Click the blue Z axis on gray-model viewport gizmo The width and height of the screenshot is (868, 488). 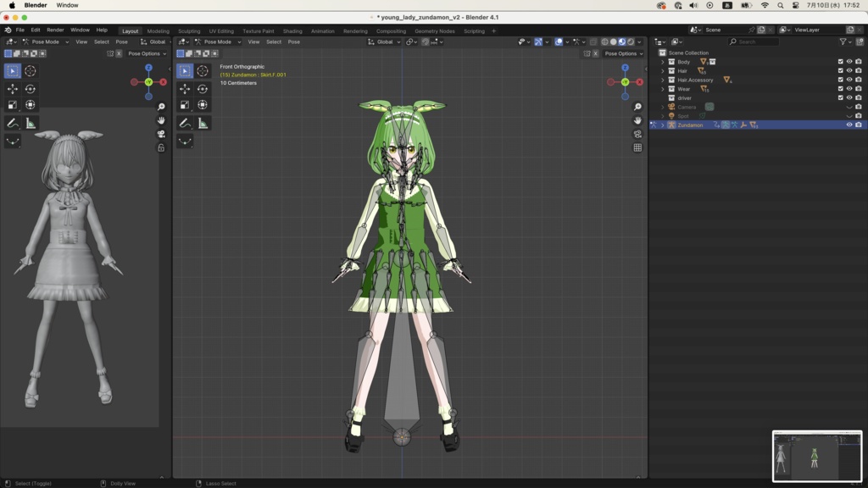pyautogui.click(x=148, y=68)
